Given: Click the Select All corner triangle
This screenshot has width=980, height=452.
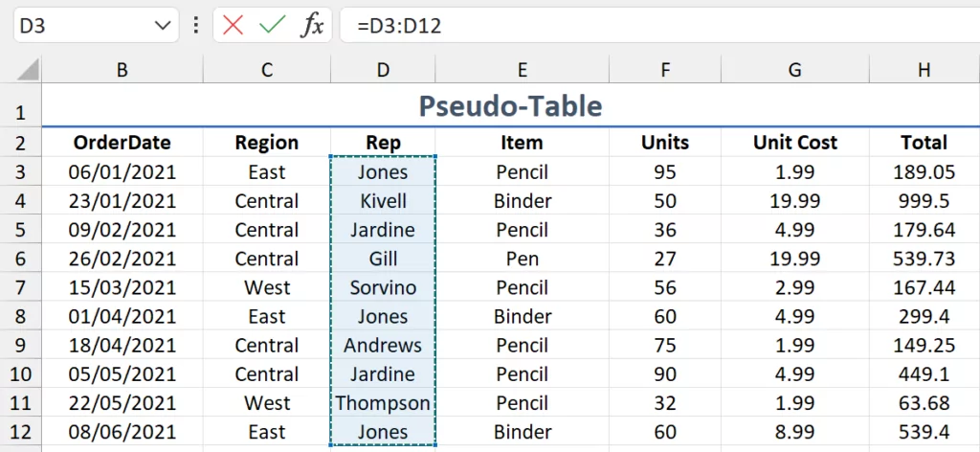Looking at the screenshot, I should 29,70.
